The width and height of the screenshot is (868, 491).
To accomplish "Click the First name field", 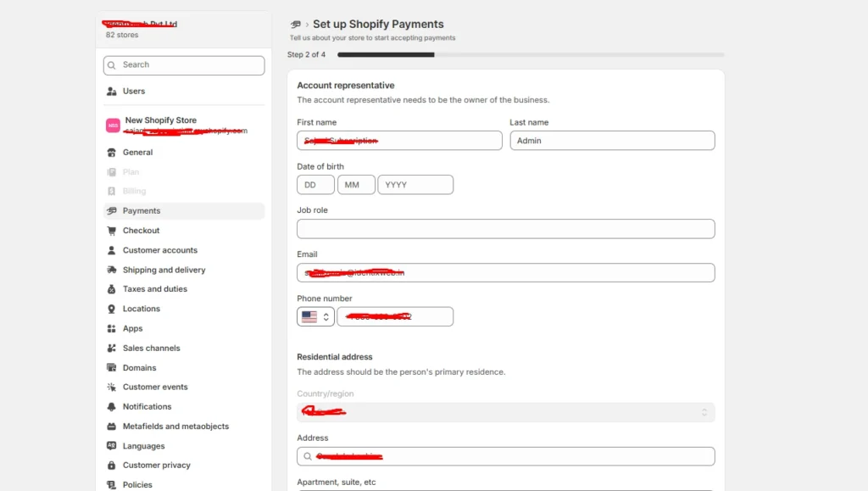I will point(399,141).
